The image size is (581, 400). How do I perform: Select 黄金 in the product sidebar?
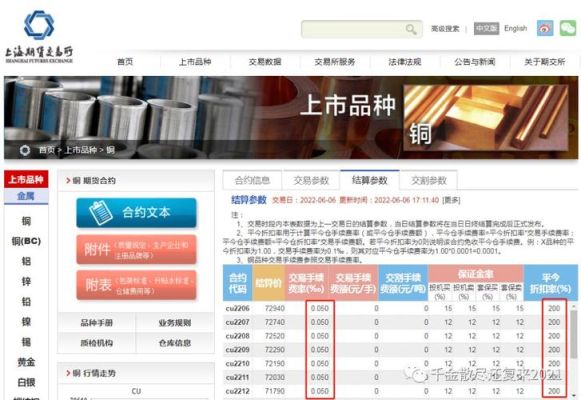[26, 362]
